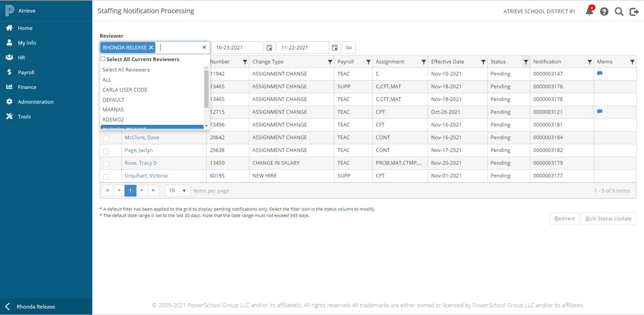The width and height of the screenshot is (644, 315).
Task: Open the end date calendar picker
Action: pos(334,48)
